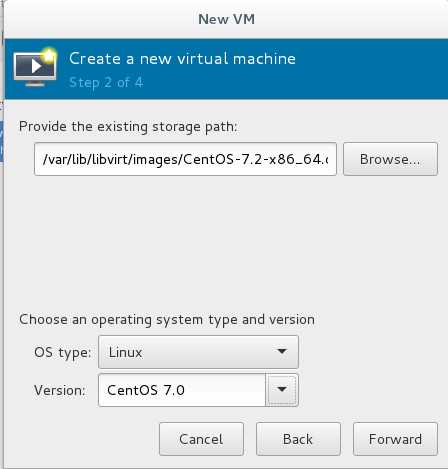Click the yellow star badge on VM icon
Screen dimensions: 448x469
pyautogui.click(x=49, y=55)
